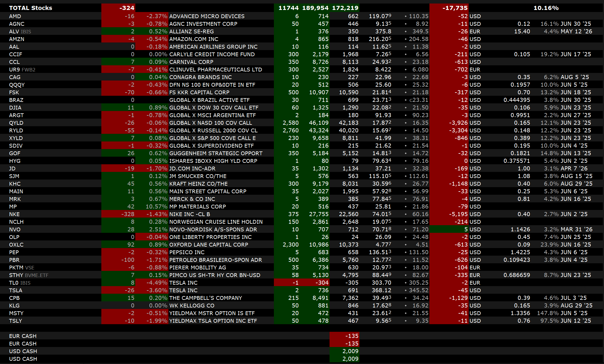Click NCLH market value 2,648
Screen dimensions: 604x364
(350, 222)
